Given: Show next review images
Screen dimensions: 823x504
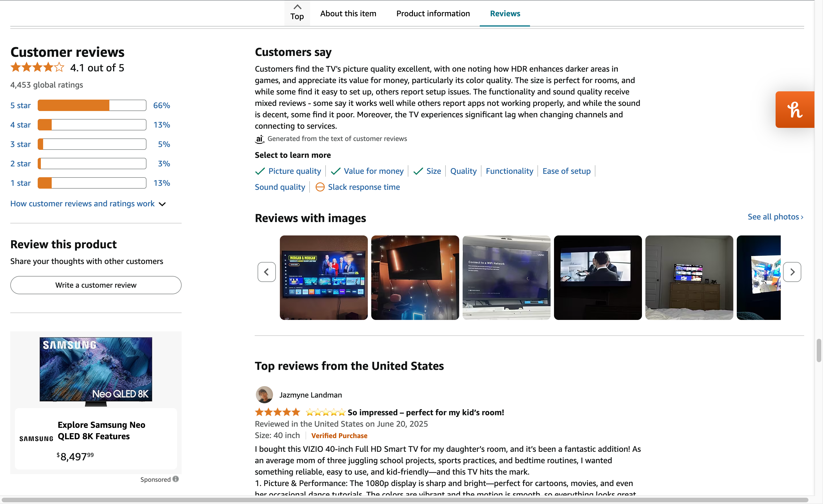Looking at the screenshot, I should (x=792, y=272).
